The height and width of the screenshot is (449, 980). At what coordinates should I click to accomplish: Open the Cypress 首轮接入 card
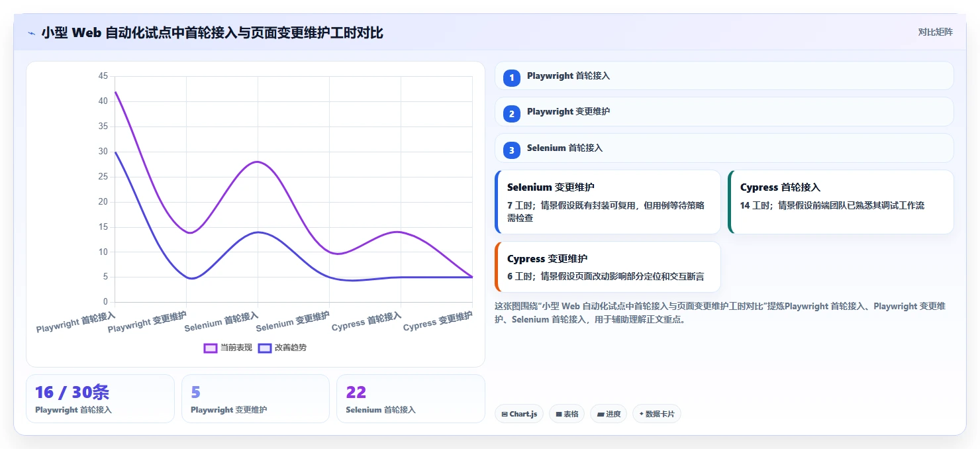coord(840,202)
